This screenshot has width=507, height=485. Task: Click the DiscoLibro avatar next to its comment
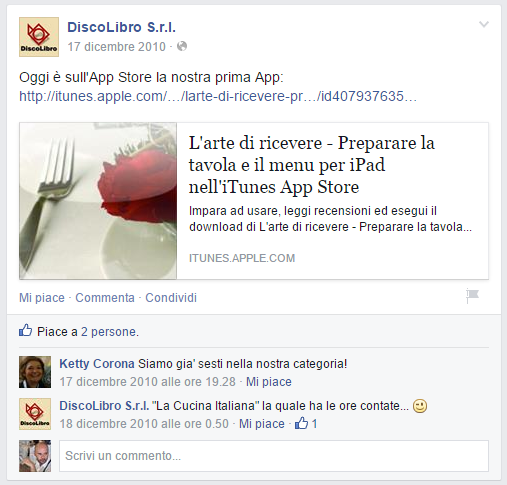point(35,414)
